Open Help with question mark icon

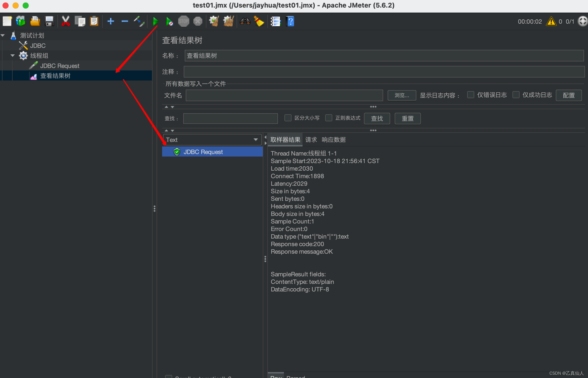coord(290,21)
